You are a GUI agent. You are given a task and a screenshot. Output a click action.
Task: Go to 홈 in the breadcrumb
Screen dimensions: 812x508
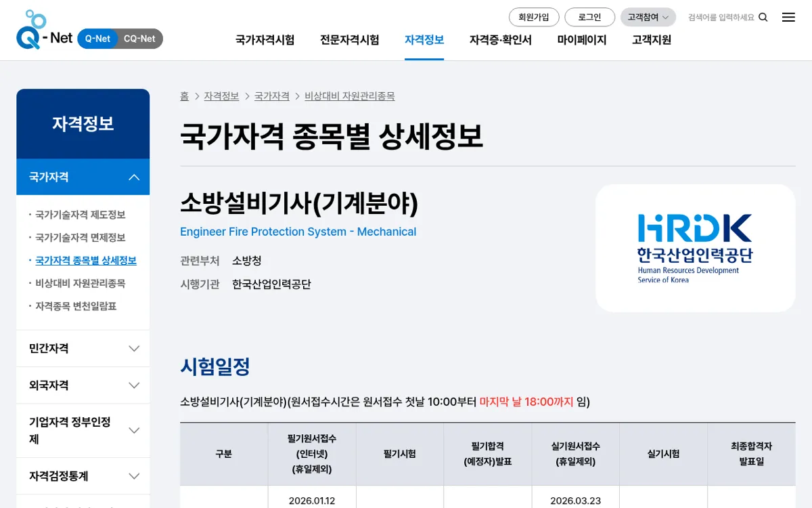pos(184,96)
